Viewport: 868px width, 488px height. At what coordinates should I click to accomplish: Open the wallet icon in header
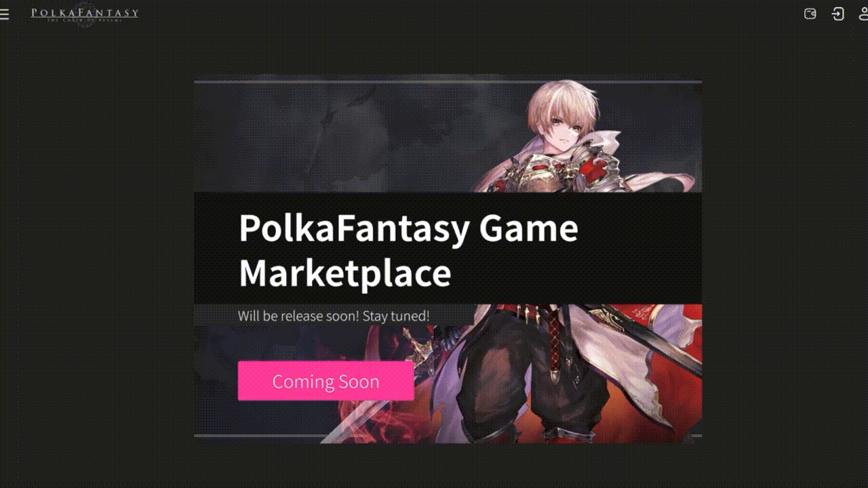pyautogui.click(x=810, y=14)
